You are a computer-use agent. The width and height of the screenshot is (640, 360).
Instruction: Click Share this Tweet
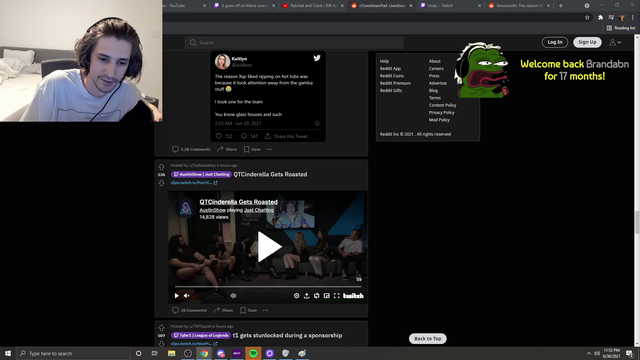(x=286, y=136)
